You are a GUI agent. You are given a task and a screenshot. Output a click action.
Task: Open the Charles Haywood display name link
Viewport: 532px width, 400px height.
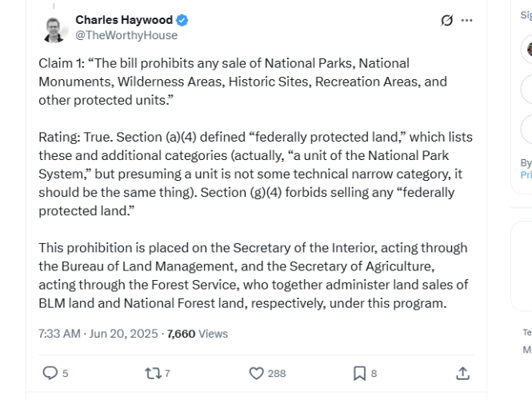(x=124, y=20)
